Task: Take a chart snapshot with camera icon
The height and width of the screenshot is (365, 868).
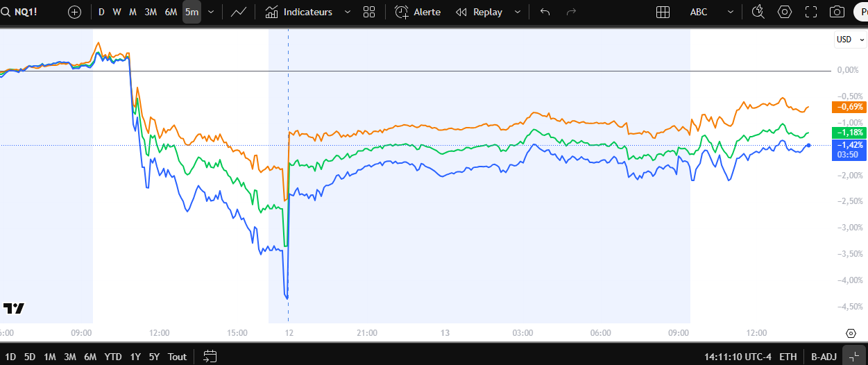Action: (837, 12)
